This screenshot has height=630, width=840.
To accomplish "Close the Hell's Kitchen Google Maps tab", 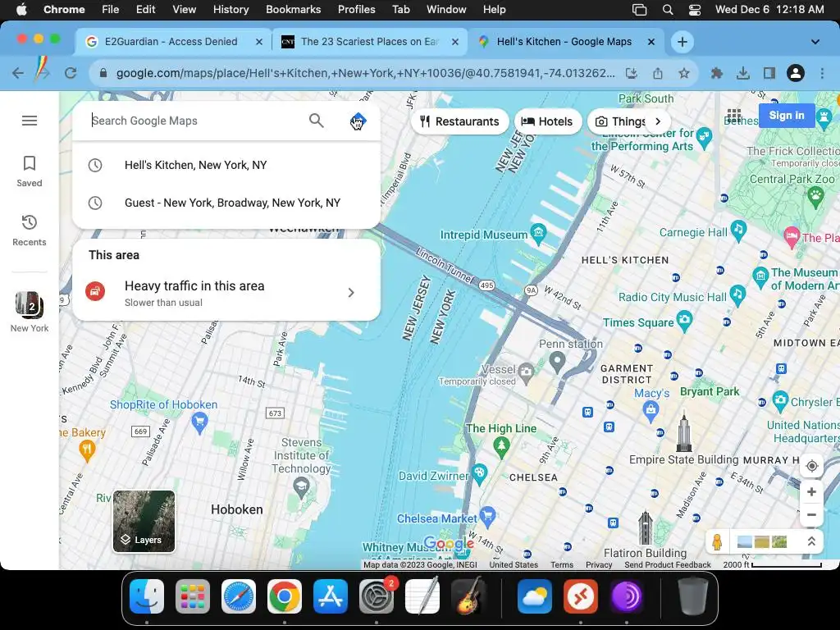I will (651, 42).
